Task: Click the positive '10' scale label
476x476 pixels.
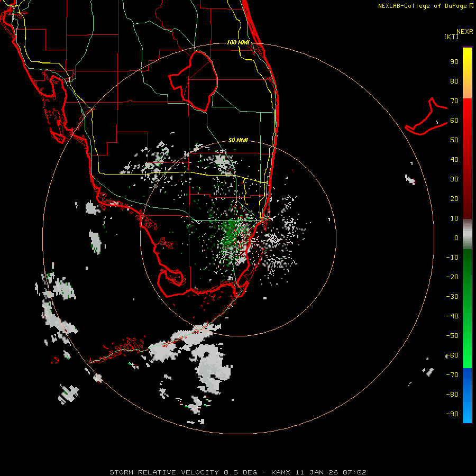Action: (454, 218)
